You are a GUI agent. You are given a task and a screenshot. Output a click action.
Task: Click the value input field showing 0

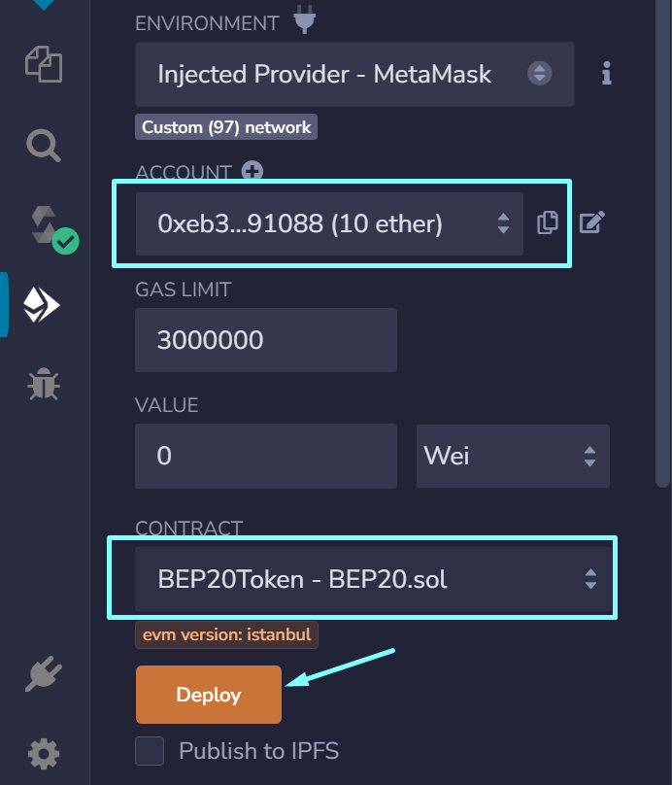pyautogui.click(x=266, y=456)
